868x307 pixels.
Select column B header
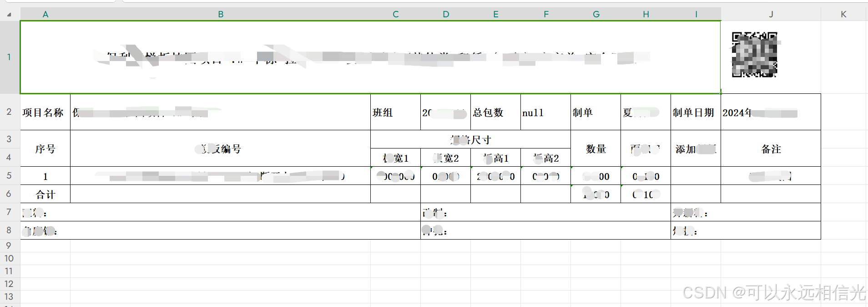click(221, 14)
